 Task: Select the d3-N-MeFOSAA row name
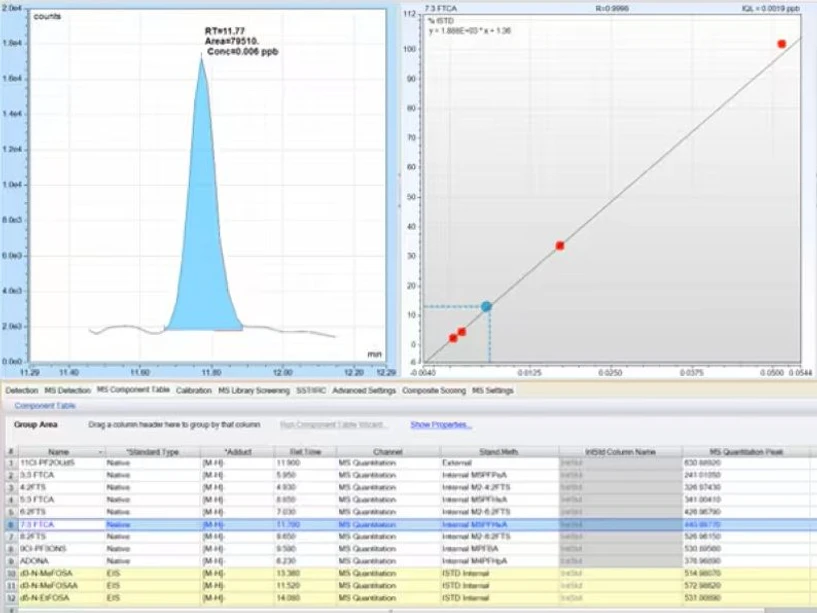[48, 586]
